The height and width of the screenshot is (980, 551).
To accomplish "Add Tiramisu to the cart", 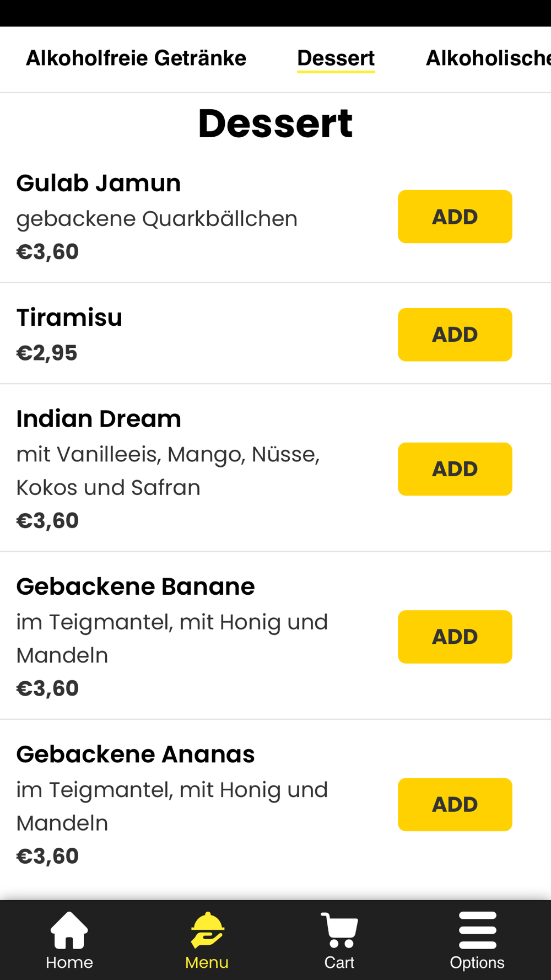I will tap(455, 335).
